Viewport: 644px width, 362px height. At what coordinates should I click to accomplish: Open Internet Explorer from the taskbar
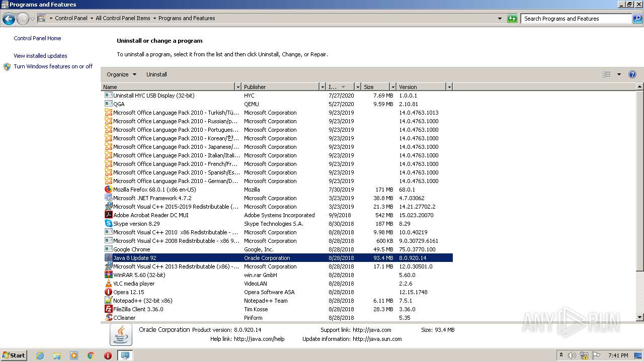click(x=40, y=355)
